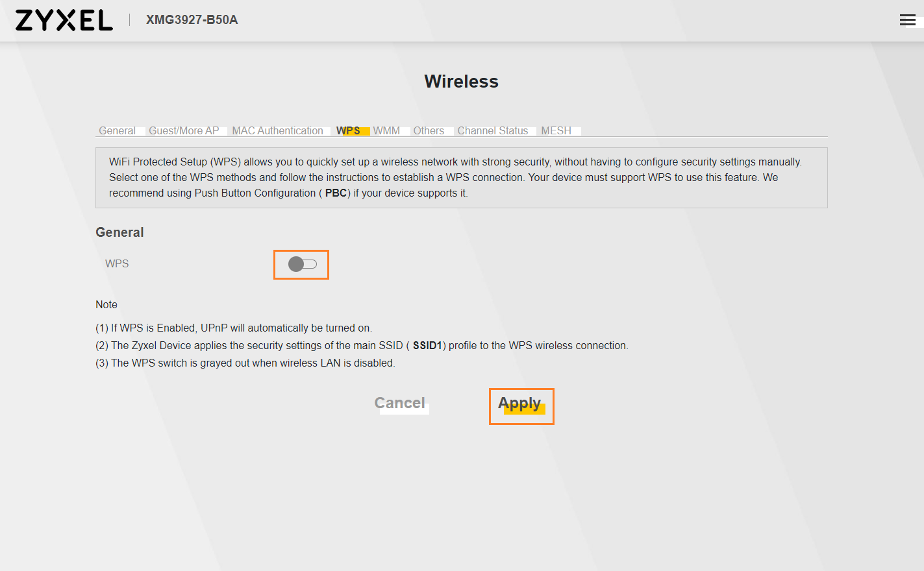Open the hamburger menu icon
The image size is (924, 571).
tap(907, 20)
